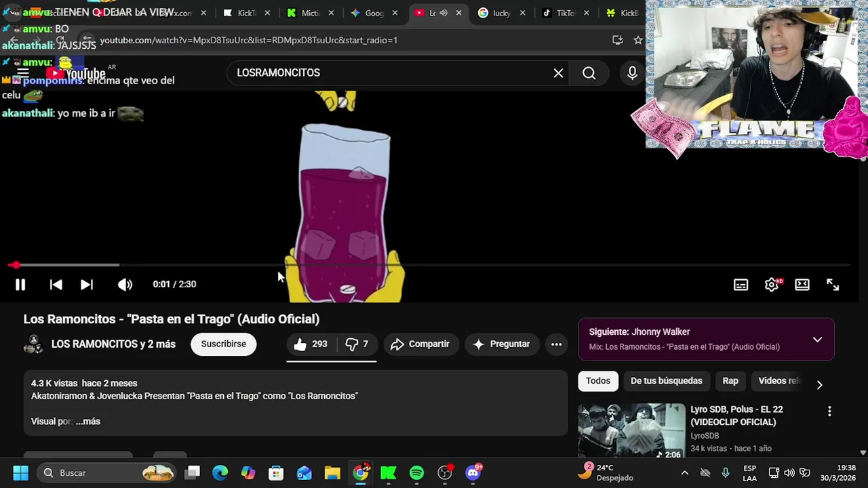Open options menu for EL 22 video
This screenshot has height=488, width=868.
(x=829, y=411)
